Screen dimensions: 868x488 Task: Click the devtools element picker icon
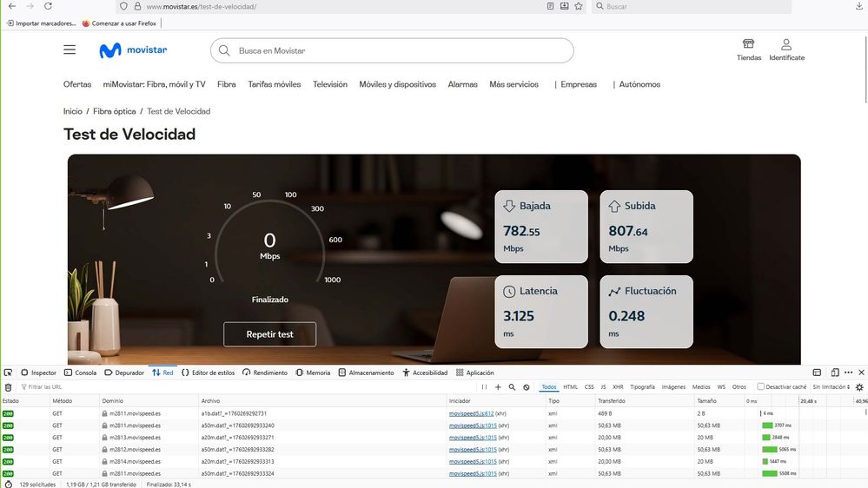[8, 373]
